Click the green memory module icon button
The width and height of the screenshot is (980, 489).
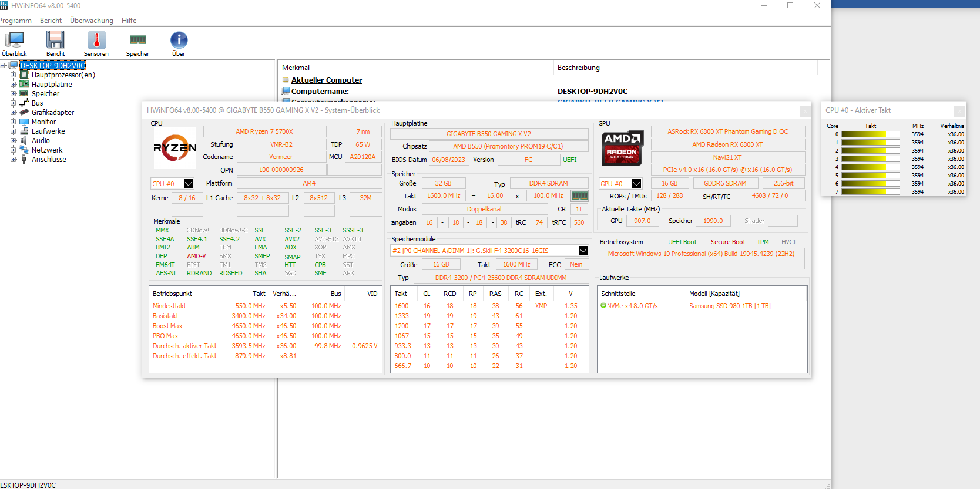pos(580,196)
